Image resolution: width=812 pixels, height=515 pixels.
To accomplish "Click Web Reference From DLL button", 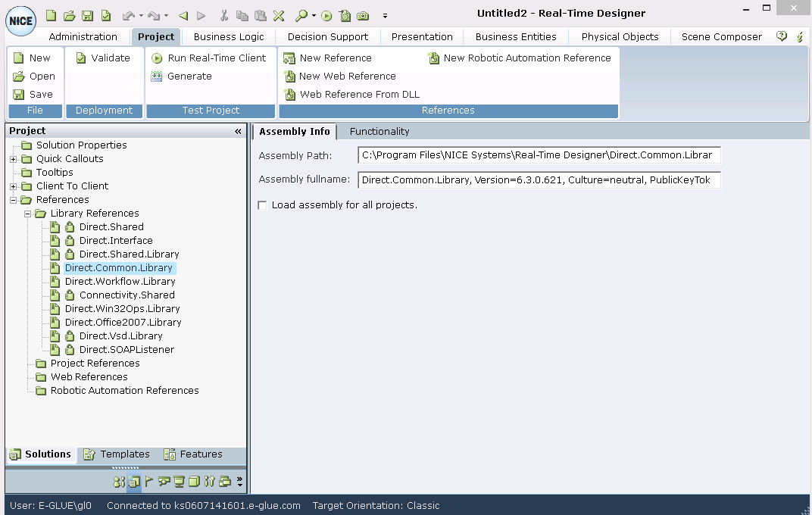I will tap(351, 95).
